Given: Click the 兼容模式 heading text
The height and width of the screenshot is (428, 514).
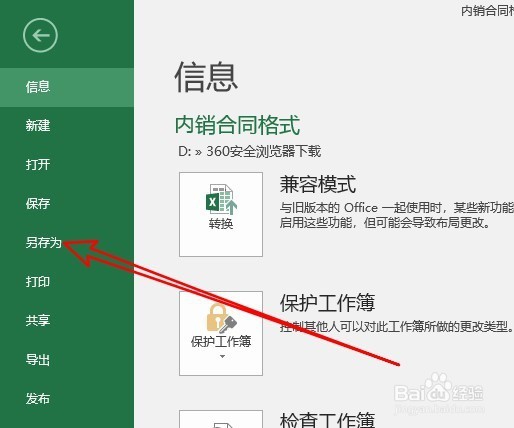Looking at the screenshot, I should coord(318,184).
